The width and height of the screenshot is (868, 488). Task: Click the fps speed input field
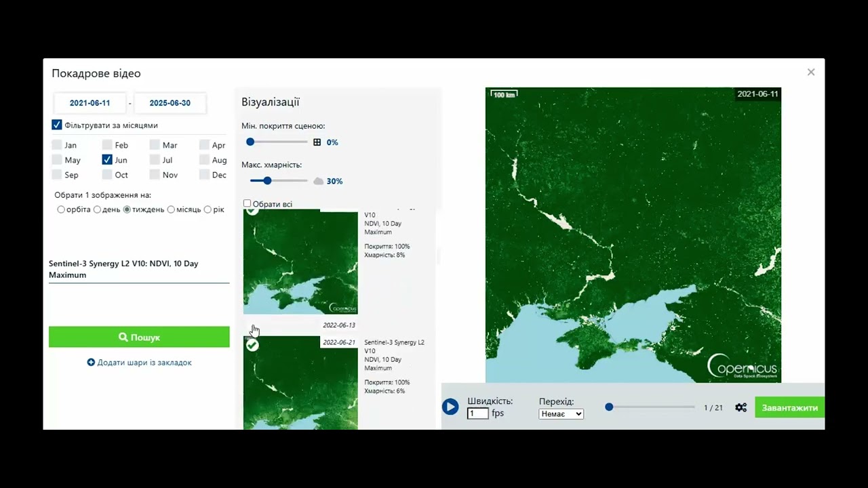tap(478, 413)
